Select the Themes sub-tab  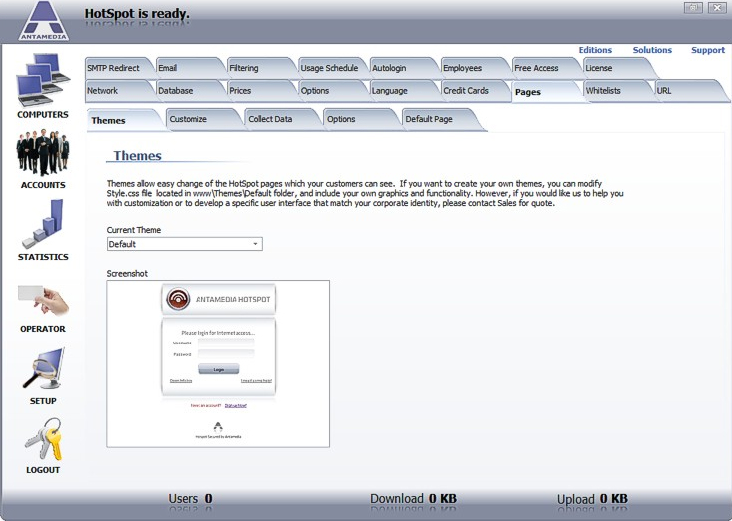click(124, 120)
